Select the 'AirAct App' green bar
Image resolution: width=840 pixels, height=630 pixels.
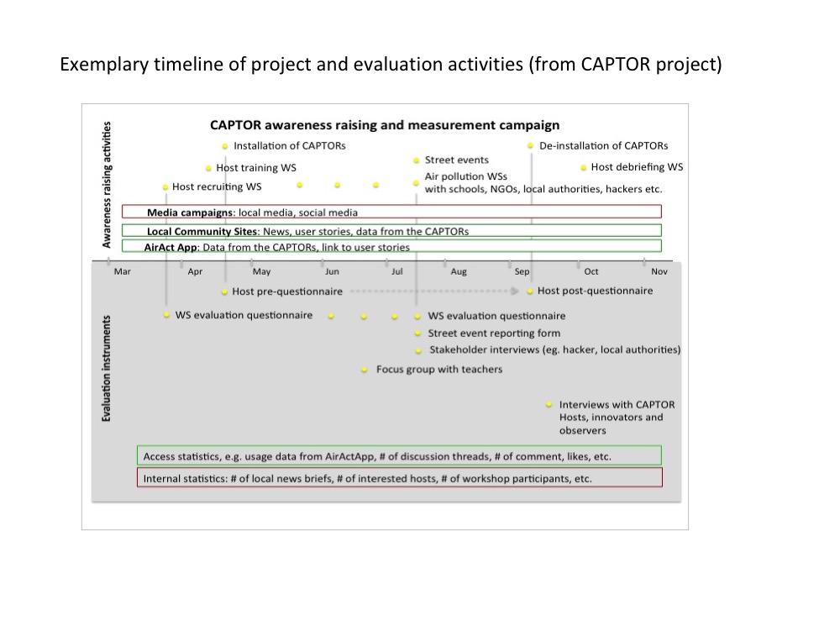[391, 246]
